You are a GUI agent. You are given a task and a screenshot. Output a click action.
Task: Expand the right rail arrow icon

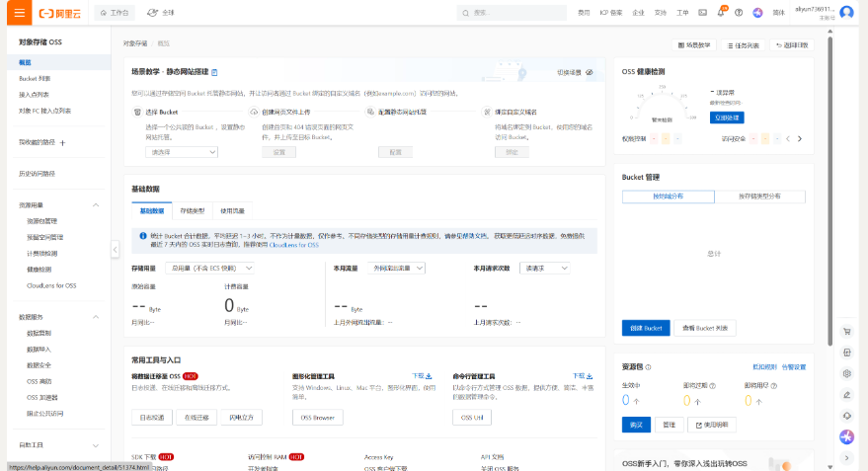pos(847,458)
